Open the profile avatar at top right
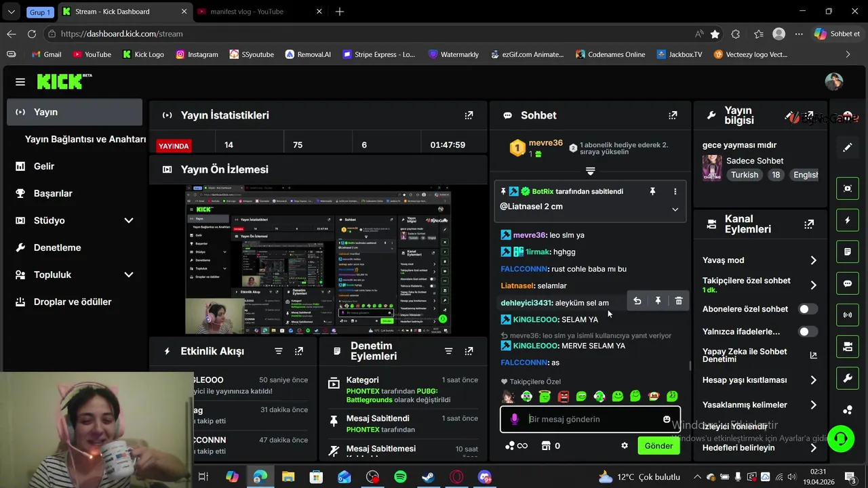868x488 pixels. (834, 82)
